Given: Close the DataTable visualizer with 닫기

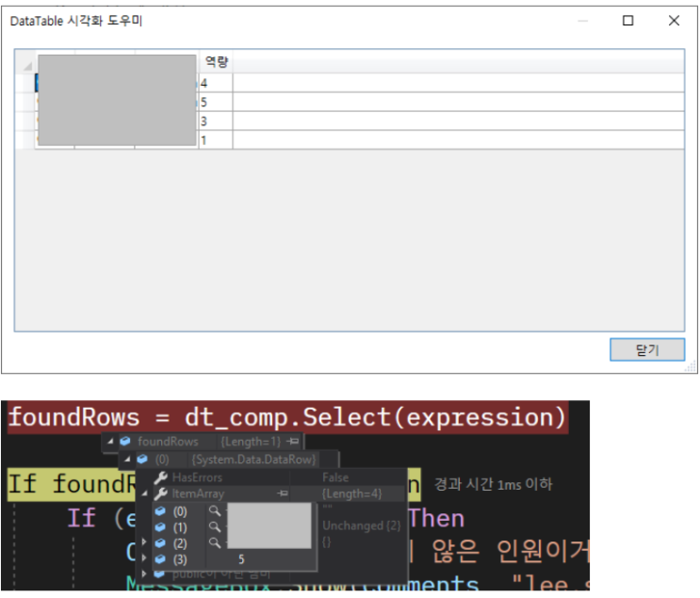Looking at the screenshot, I should (647, 349).
